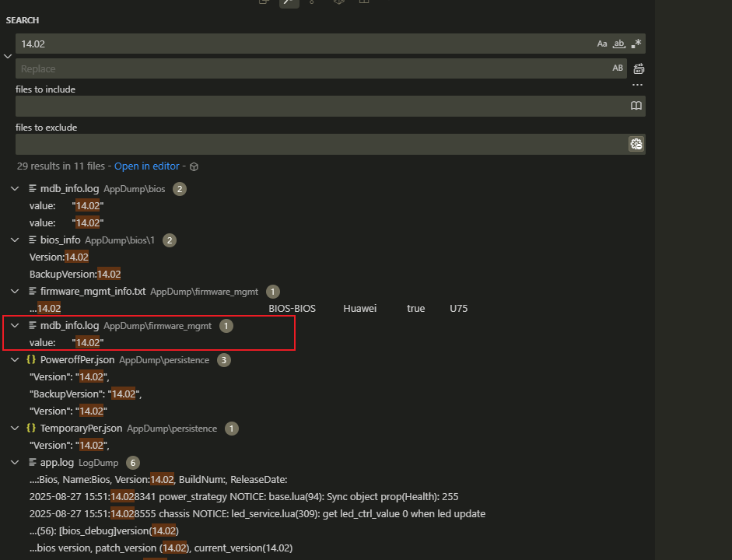Toggle search details ellipsis button
The height and width of the screenshot is (560, 732).
click(637, 85)
